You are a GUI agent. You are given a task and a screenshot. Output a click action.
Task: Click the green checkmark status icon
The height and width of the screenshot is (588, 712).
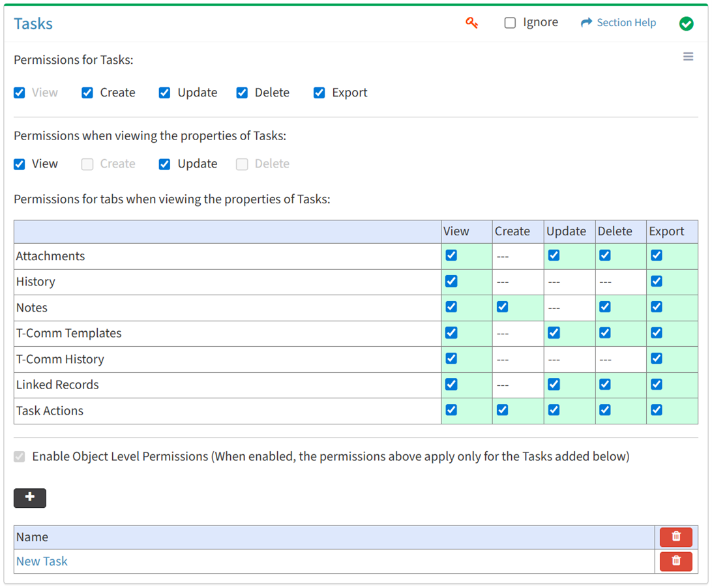pyautogui.click(x=686, y=23)
